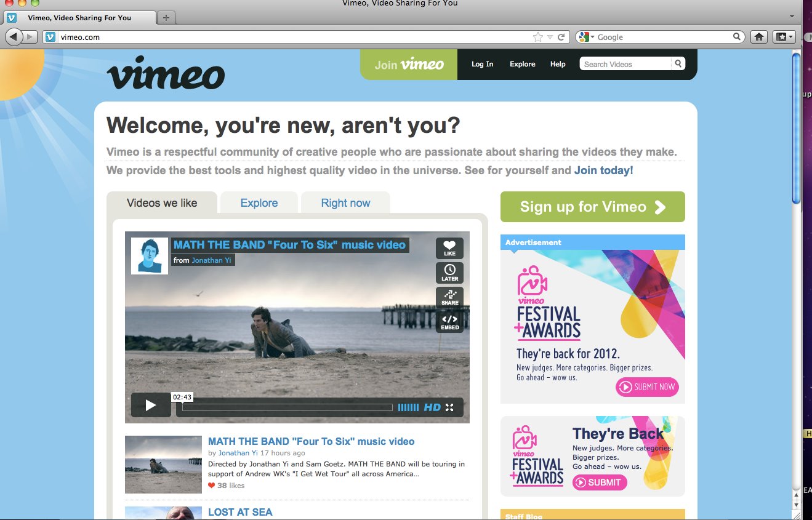
Task: Enter fullscreen mode on the video player
Action: click(449, 407)
